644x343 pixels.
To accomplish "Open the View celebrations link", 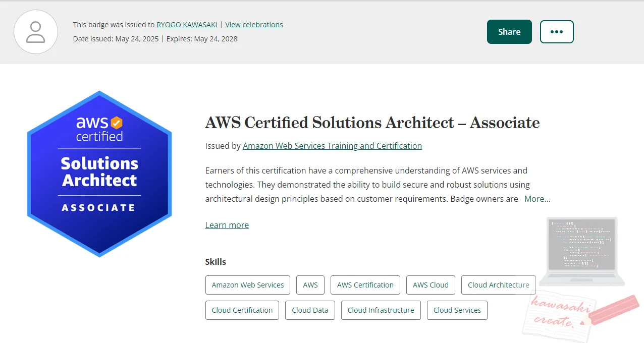I will pyautogui.click(x=254, y=25).
